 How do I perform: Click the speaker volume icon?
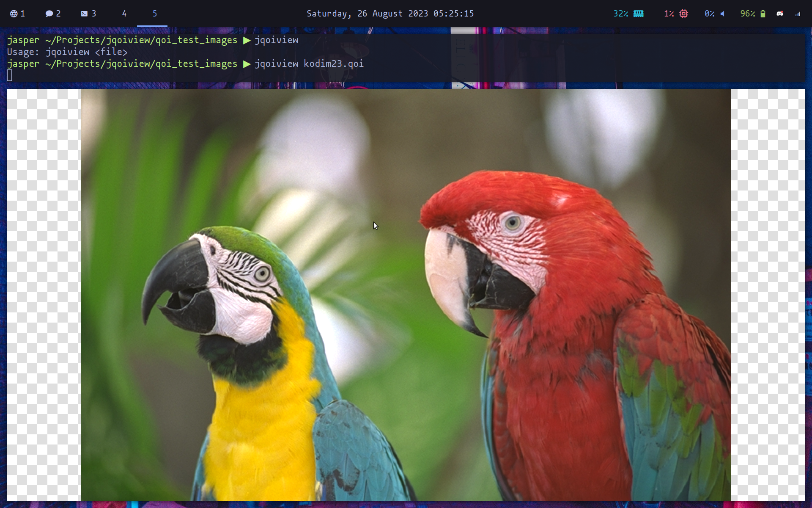(722, 14)
